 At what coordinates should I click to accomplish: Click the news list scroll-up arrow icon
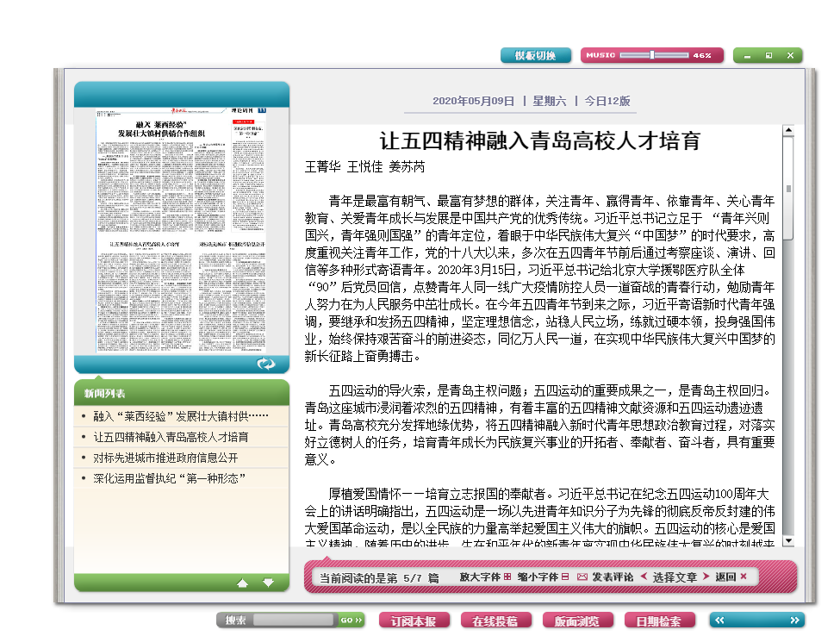click(242, 583)
